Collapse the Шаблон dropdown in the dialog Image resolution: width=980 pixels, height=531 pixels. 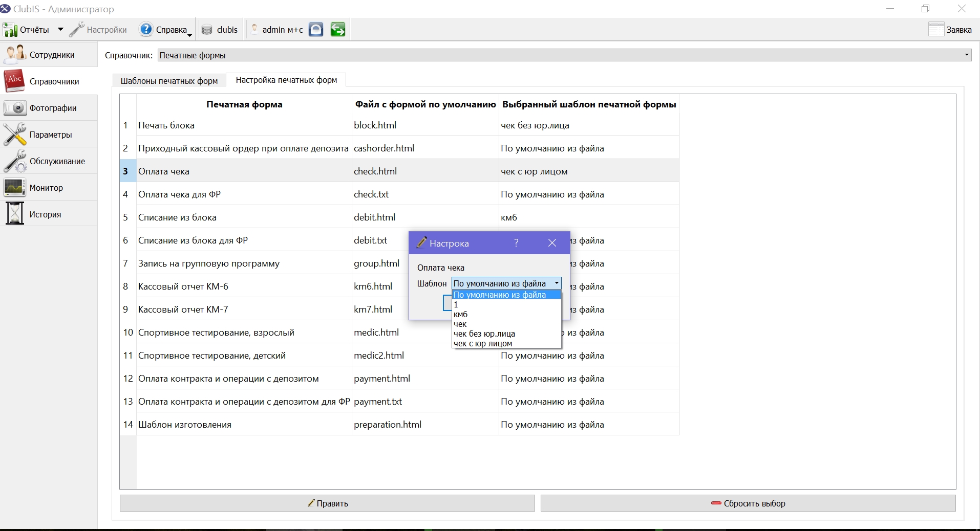(x=557, y=283)
